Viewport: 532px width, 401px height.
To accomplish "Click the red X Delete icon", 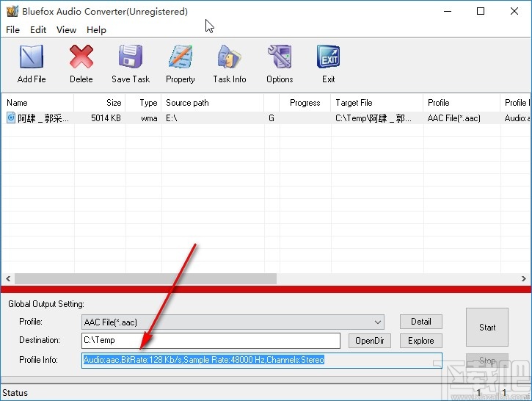I will coord(81,57).
